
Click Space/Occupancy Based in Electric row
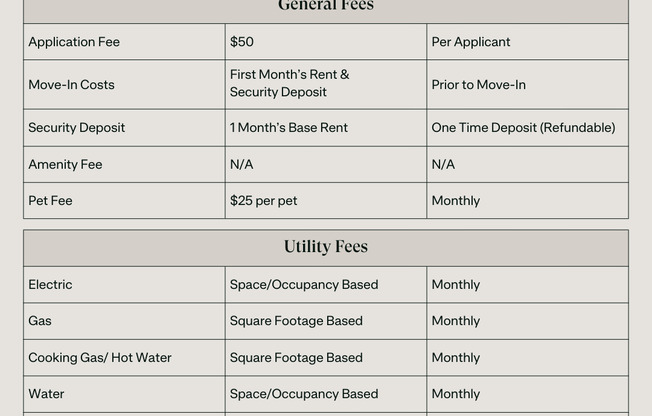pos(304,285)
